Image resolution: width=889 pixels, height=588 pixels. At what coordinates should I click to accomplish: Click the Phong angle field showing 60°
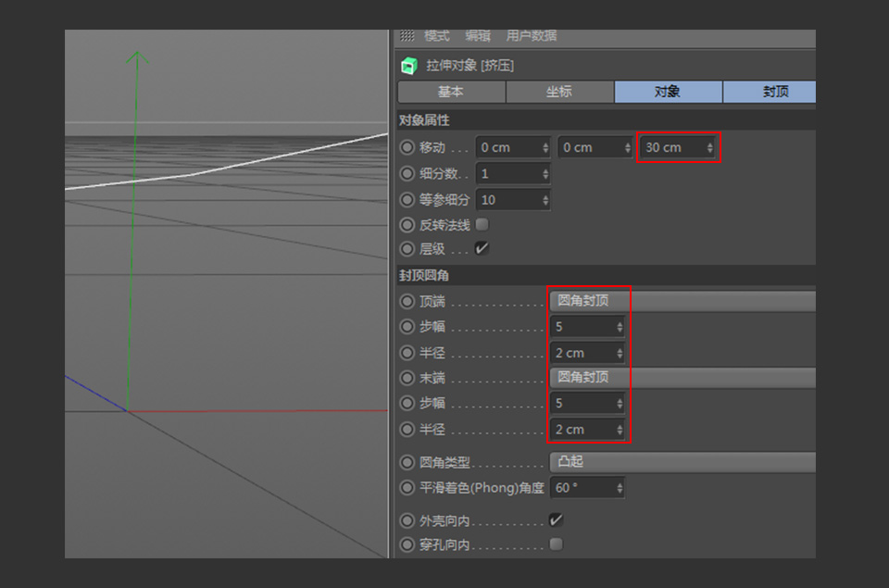pos(587,488)
